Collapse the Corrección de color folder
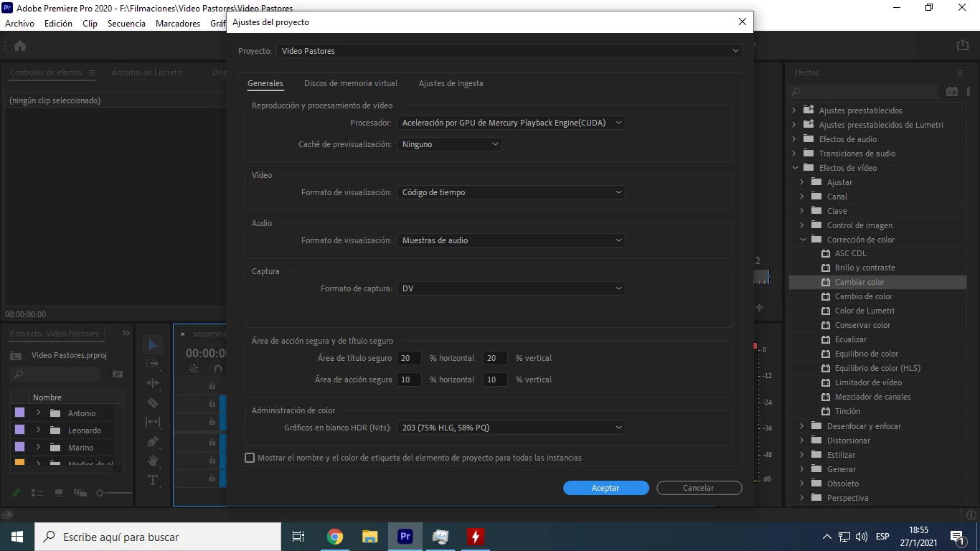This screenshot has width=980, height=551. 804,240
